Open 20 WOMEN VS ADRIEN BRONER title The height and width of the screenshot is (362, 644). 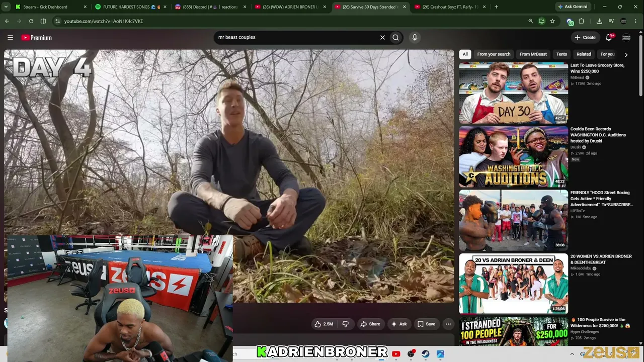click(601, 259)
